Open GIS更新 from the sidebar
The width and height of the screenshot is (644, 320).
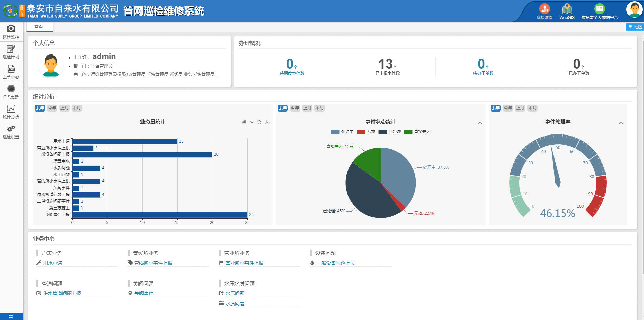pos(11,91)
